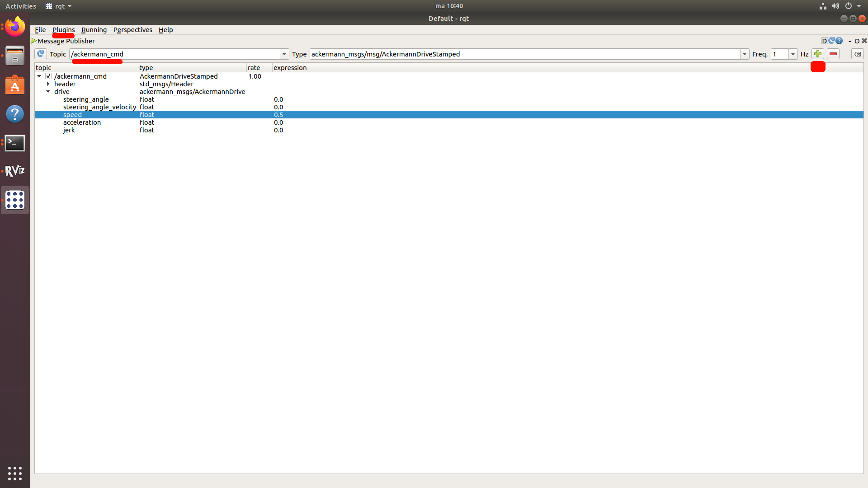
Task: Open the Topic combo box dropdown
Action: click(284, 54)
